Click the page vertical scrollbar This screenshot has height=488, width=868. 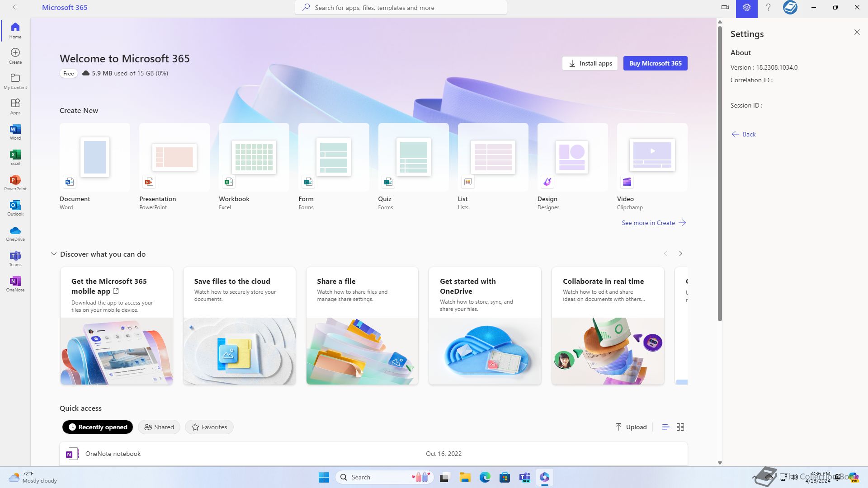pos(720,174)
